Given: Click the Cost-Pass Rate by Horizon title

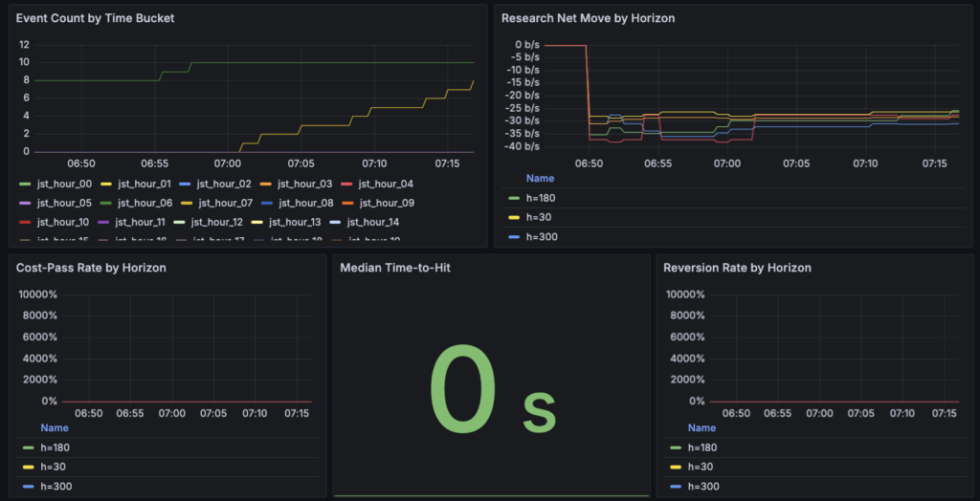Looking at the screenshot, I should 91,268.
